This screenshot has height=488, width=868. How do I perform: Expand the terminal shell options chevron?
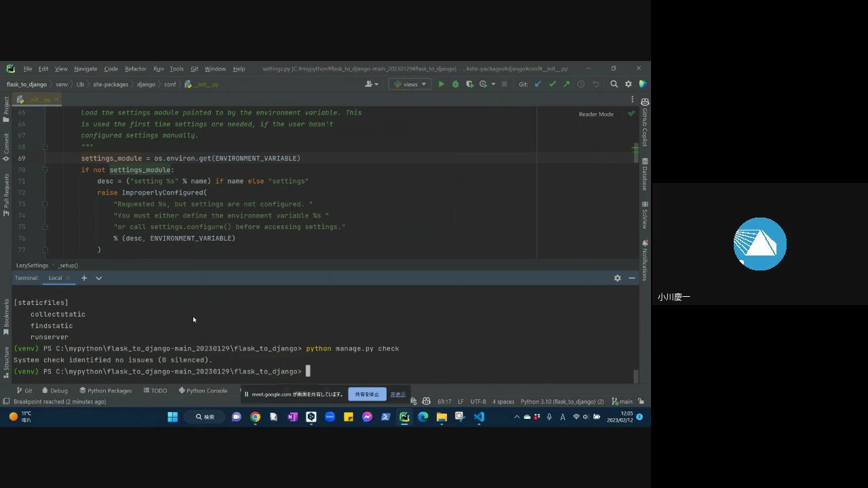click(98, 278)
